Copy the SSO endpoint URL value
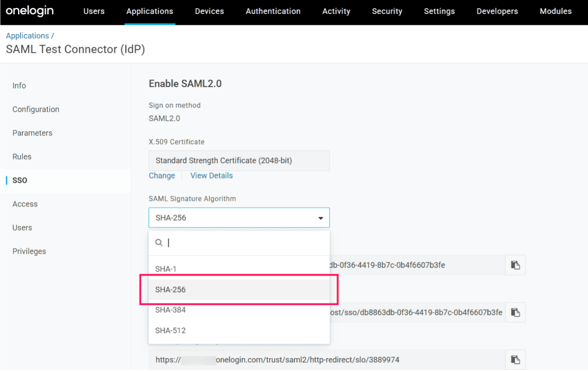The height and width of the screenshot is (371, 588). [515, 312]
